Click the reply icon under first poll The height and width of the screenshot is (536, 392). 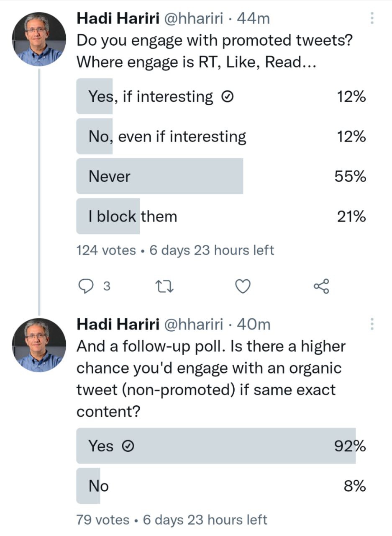point(87,286)
